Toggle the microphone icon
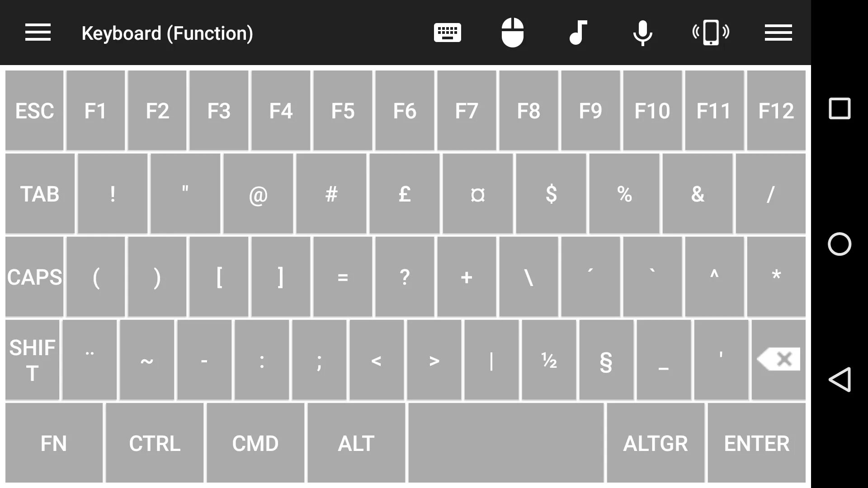Screen dimensions: 868x488 [x=643, y=33]
